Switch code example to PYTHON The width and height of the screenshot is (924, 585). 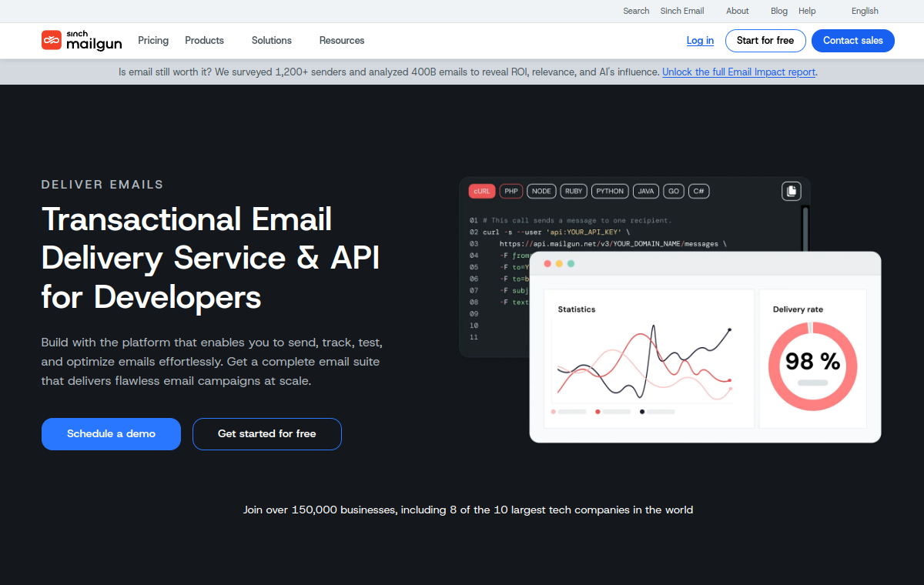point(610,191)
